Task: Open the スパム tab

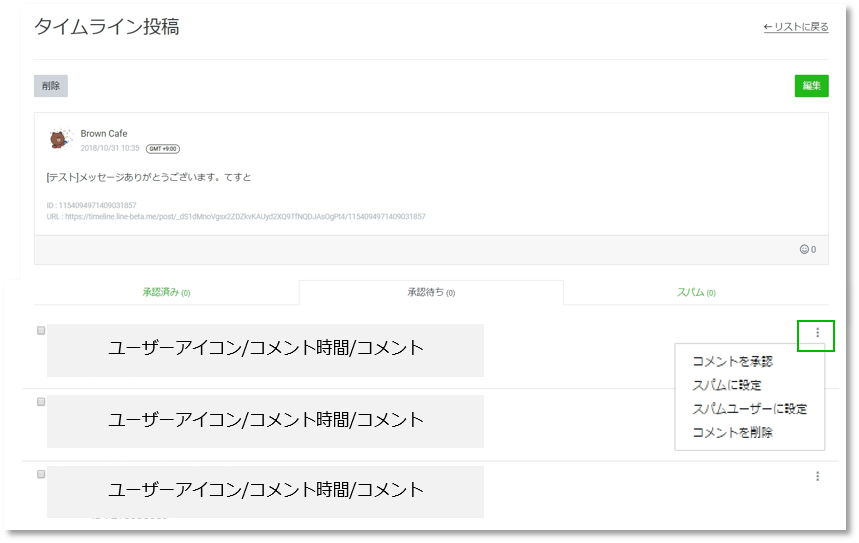Action: pyautogui.click(x=696, y=293)
